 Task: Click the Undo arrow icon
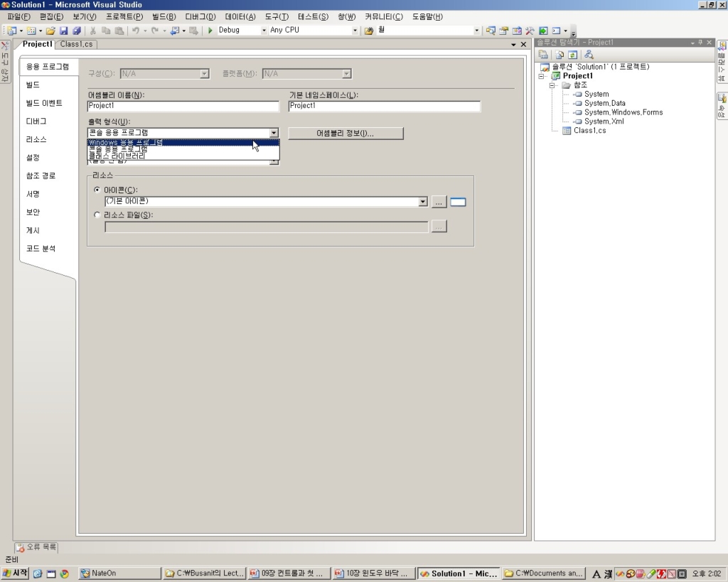point(136,31)
